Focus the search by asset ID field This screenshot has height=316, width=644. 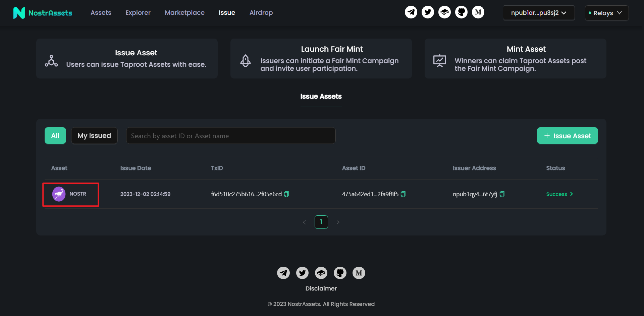click(231, 136)
